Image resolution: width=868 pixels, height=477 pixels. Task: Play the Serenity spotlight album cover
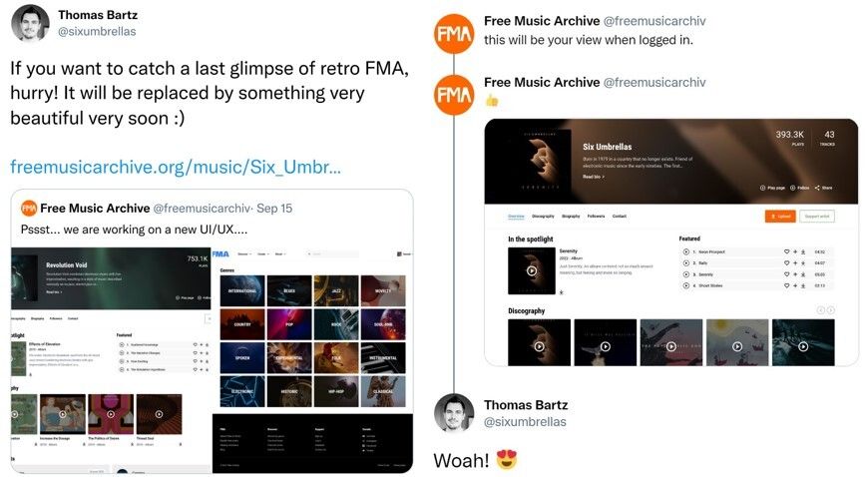[x=532, y=270]
